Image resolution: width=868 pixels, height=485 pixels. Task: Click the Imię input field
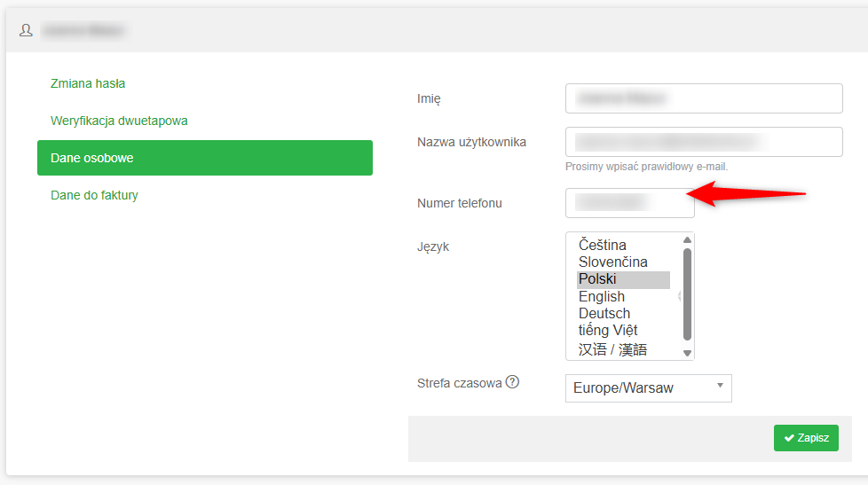tap(703, 98)
